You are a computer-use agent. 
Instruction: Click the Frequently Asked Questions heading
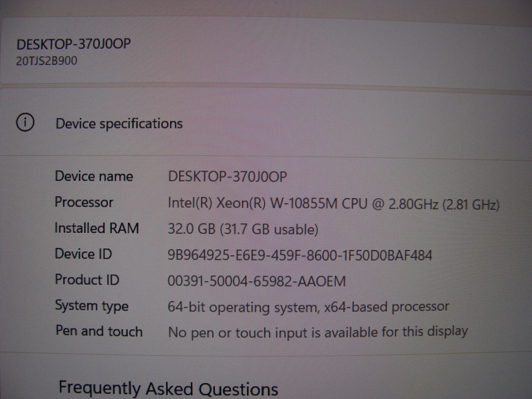168,388
